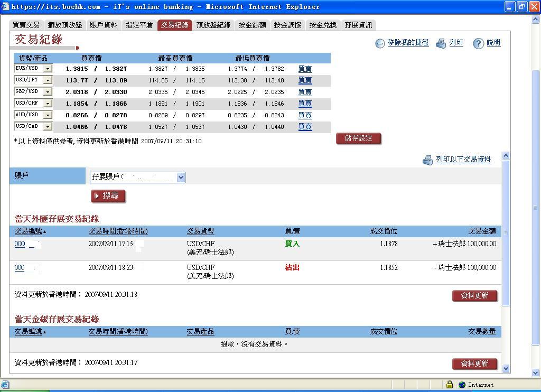
Task: Open the 按金餘額 tab
Action: (252, 25)
